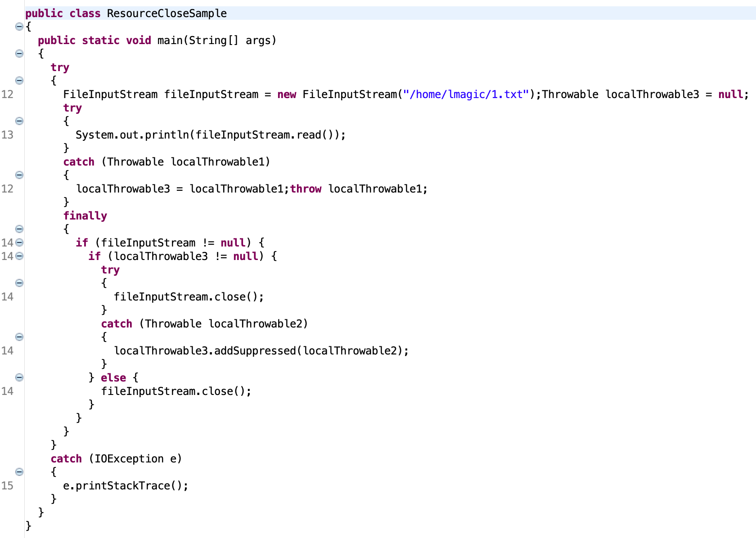Click the public static void keywords
This screenshot has width=756, height=538.
[94, 40]
